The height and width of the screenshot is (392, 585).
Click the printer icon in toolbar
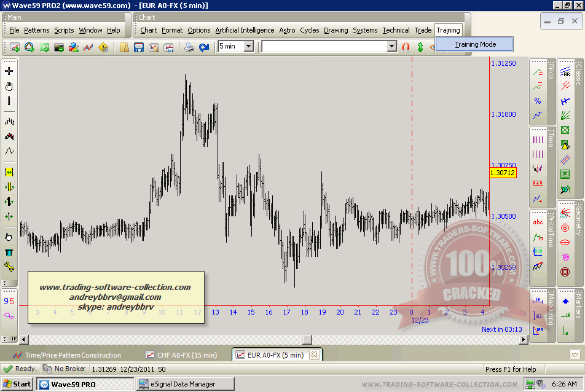click(x=189, y=47)
